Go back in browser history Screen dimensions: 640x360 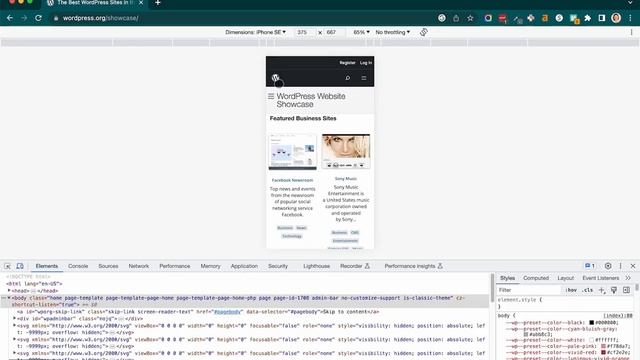coord(10,18)
